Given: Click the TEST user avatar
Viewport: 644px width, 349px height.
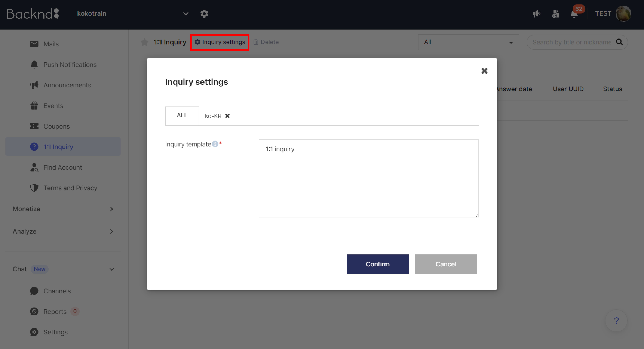Looking at the screenshot, I should [x=623, y=13].
